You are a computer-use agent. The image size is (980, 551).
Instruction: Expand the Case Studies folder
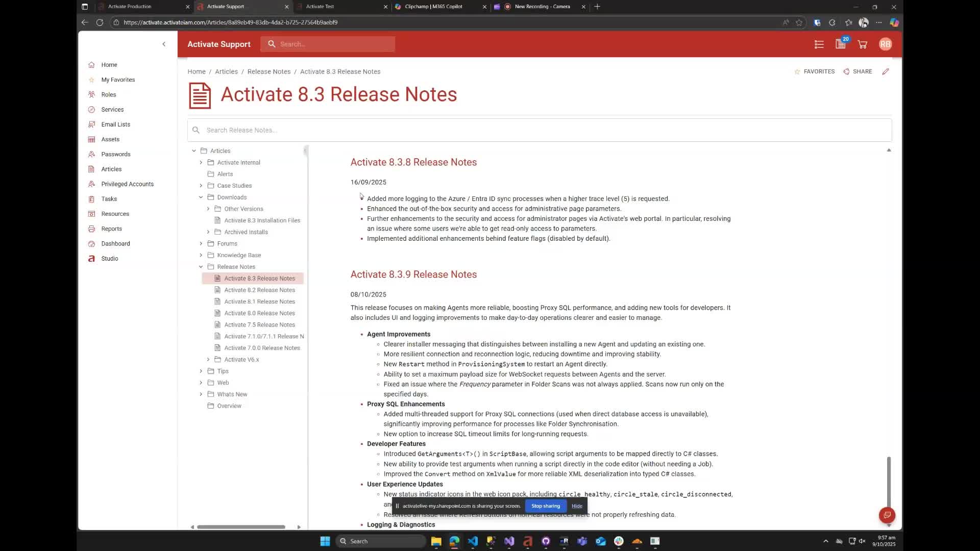pos(201,186)
